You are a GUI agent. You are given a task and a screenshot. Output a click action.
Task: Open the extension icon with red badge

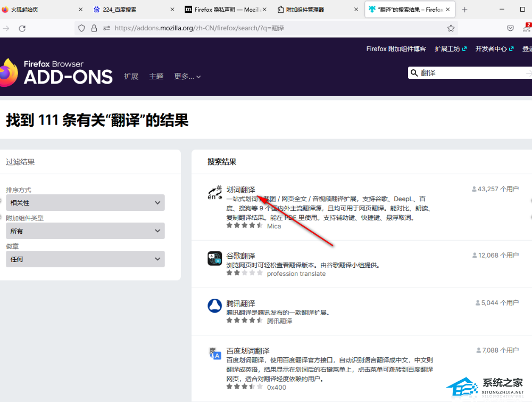click(x=527, y=28)
